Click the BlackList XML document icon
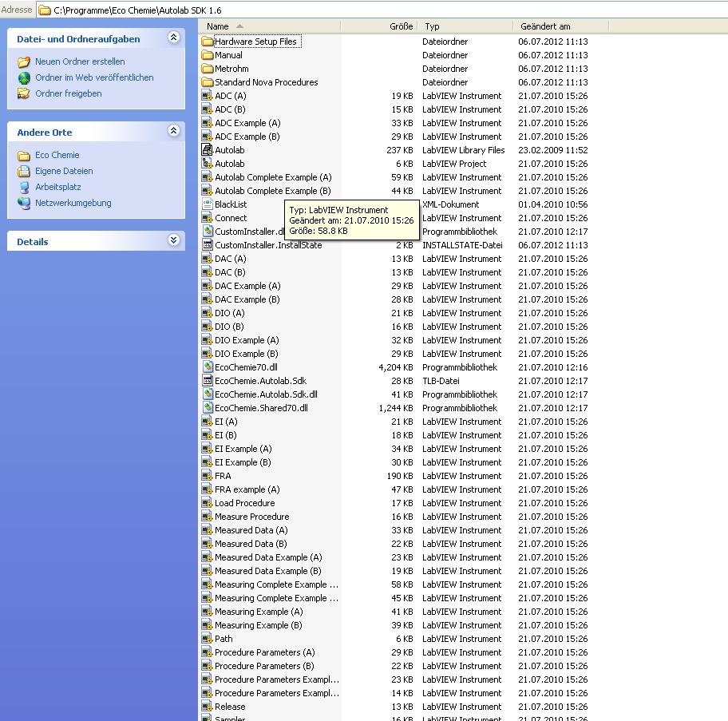Screen dimensions: 728x721 (x=207, y=204)
